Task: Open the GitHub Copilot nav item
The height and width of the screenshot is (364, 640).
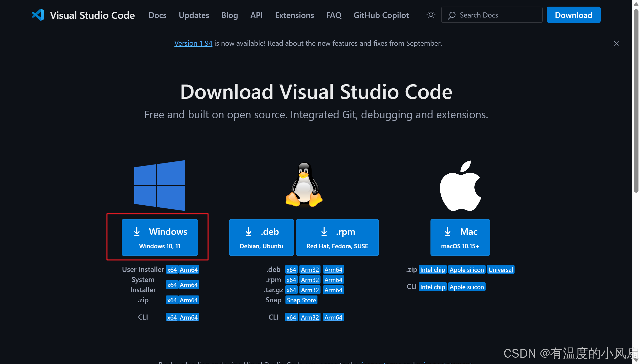Action: click(381, 15)
